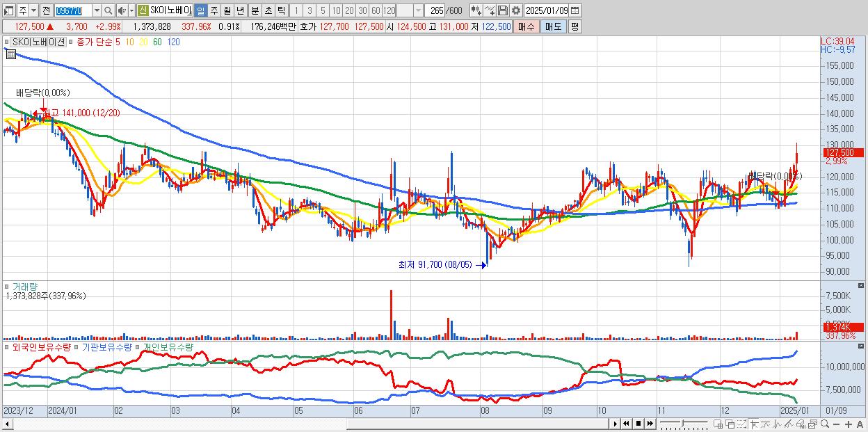Zoom in with the plus icon
Screen dimensions: 868x432
pyautogui.click(x=849, y=424)
